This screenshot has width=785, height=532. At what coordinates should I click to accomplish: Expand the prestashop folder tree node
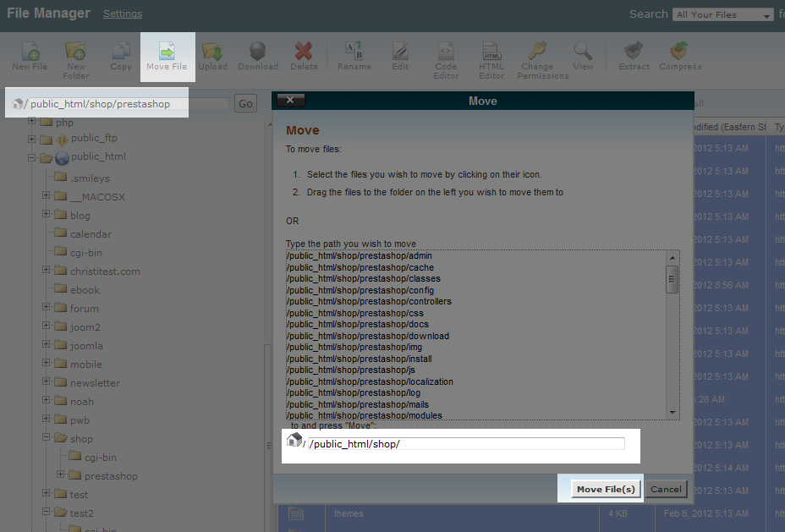click(61, 475)
